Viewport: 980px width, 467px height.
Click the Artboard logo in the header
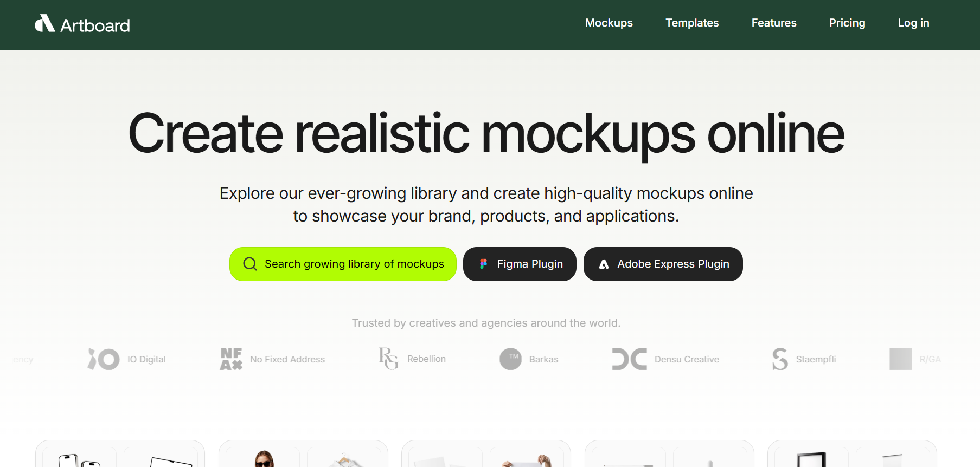[x=82, y=24]
